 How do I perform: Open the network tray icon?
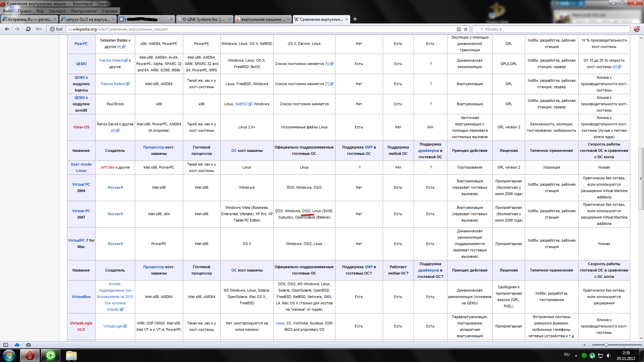click(600, 355)
